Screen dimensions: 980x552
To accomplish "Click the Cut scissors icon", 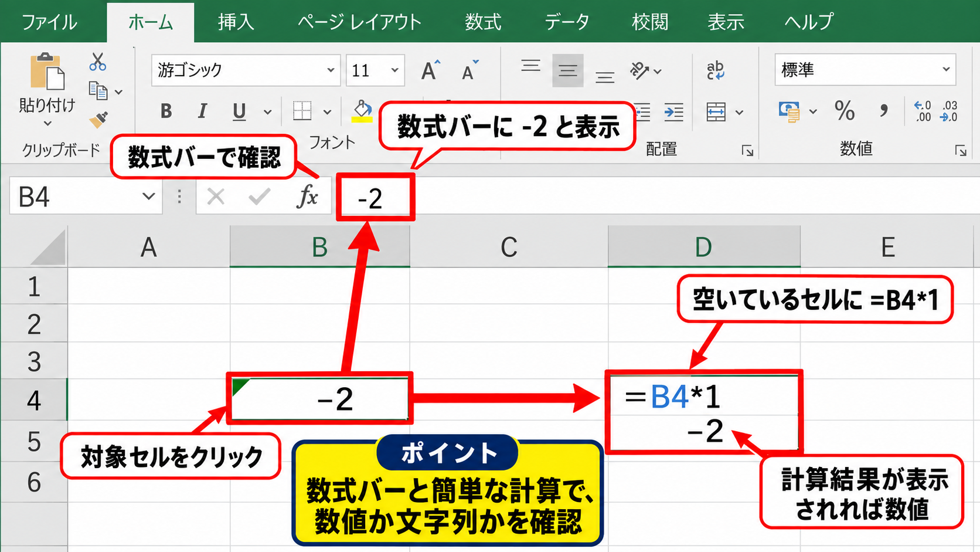I will coord(97,62).
